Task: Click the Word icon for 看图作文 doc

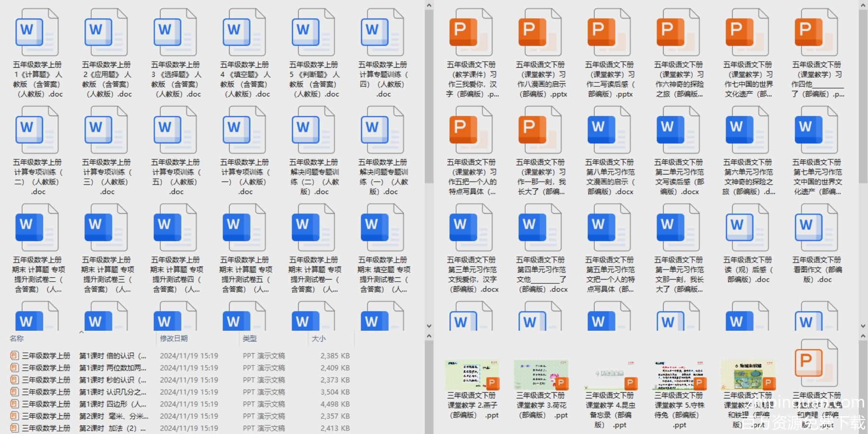Action: click(x=816, y=228)
